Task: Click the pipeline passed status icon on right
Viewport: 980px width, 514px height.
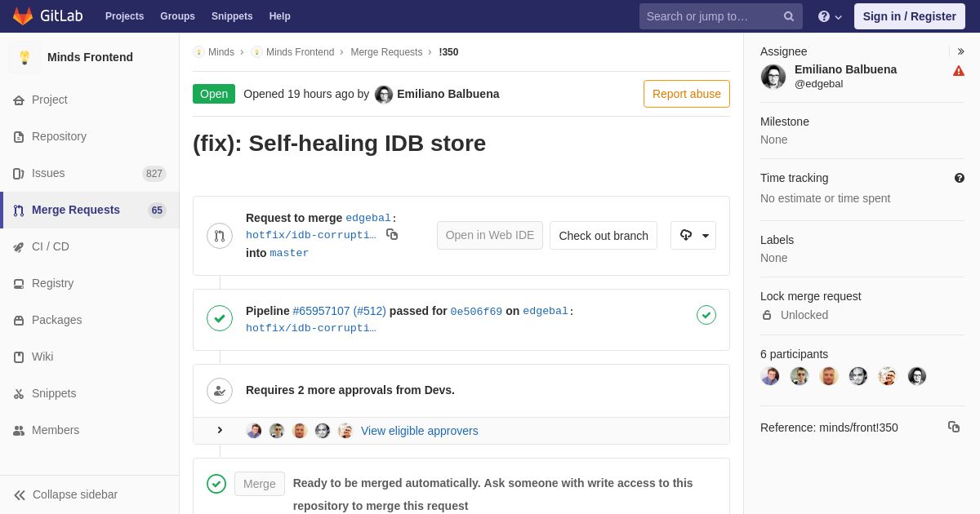Action: [706, 315]
